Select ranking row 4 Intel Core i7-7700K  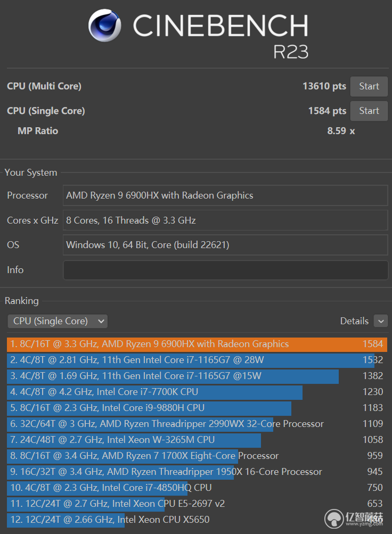pyautogui.click(x=197, y=392)
